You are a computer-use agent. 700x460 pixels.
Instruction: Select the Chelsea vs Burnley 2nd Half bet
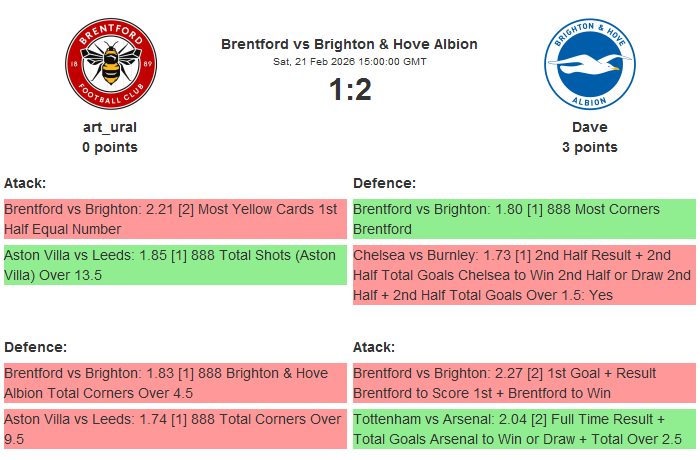click(524, 275)
